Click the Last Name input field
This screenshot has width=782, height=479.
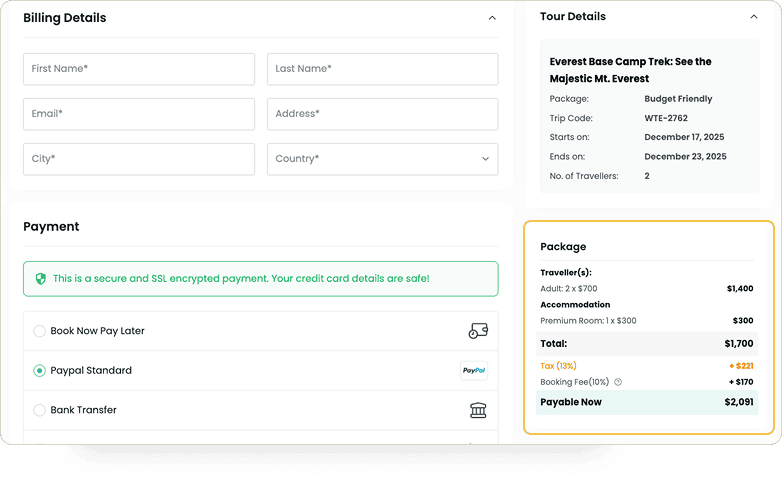(x=382, y=69)
